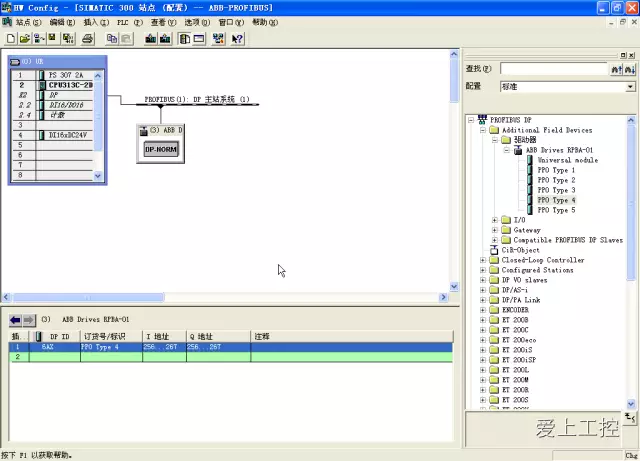Select the ABB slave device icon on PROFIBUS line
This screenshot has height=461, width=640.
(x=144, y=131)
